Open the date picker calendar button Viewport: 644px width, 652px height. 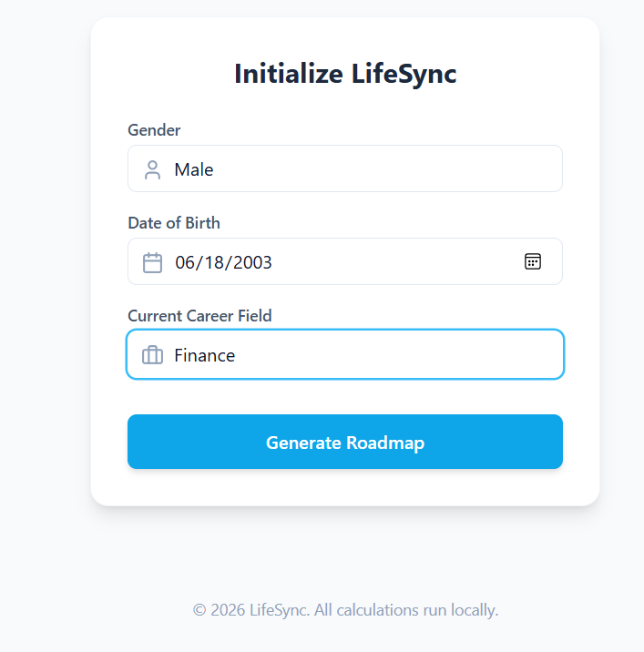[533, 261]
